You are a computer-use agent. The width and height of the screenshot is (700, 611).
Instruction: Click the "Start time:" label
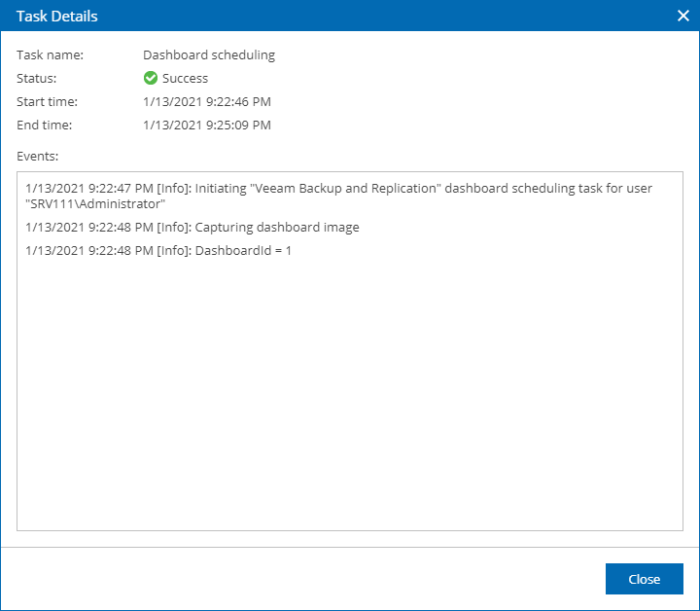tap(47, 101)
